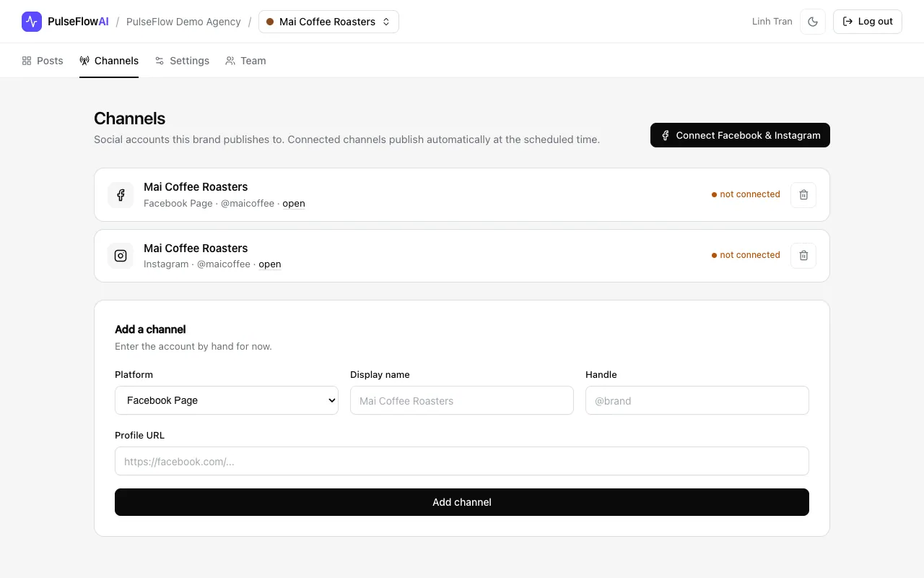This screenshot has height=578, width=924.
Task: Click the PulseFlowAI logo icon
Action: (32, 22)
